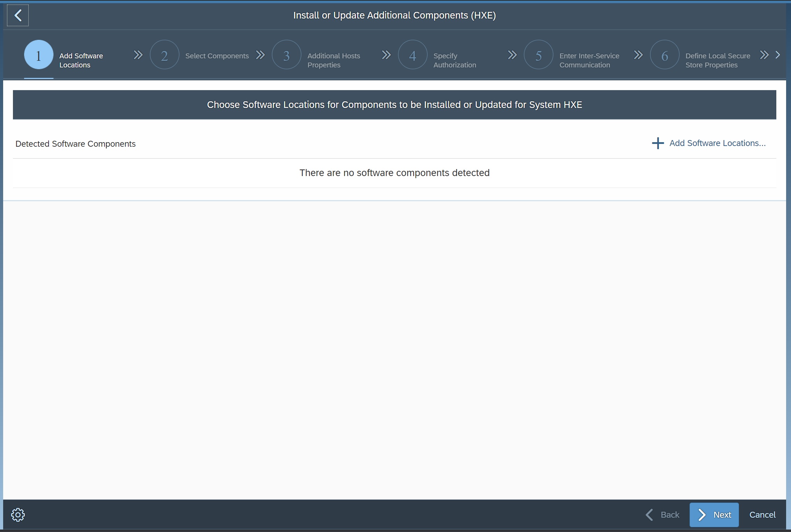Click step 1 circle in wizard
791x532 pixels.
pos(38,55)
